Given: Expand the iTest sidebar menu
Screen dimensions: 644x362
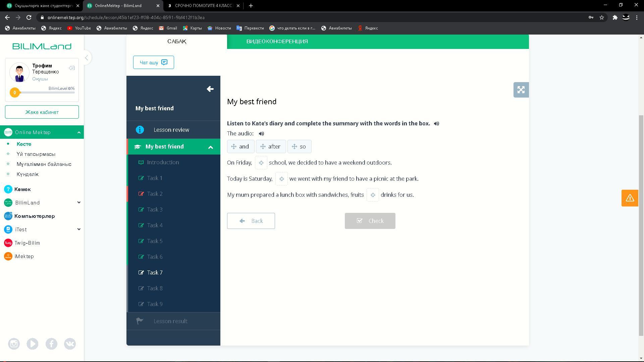Looking at the screenshot, I should pos(79,229).
